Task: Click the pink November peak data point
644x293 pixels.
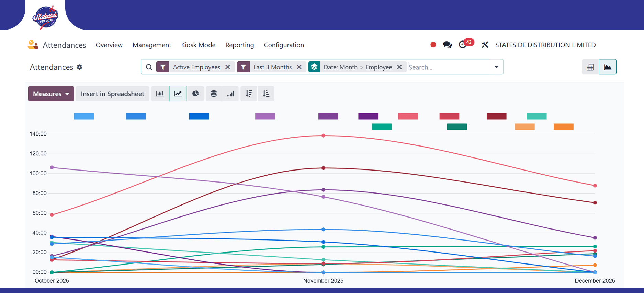Action: (x=323, y=136)
